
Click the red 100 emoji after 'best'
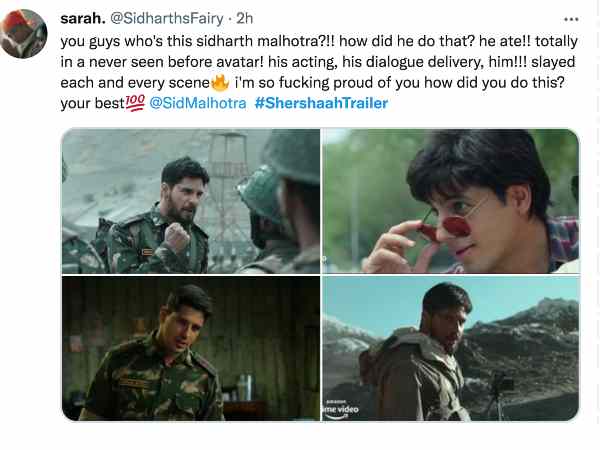135,103
